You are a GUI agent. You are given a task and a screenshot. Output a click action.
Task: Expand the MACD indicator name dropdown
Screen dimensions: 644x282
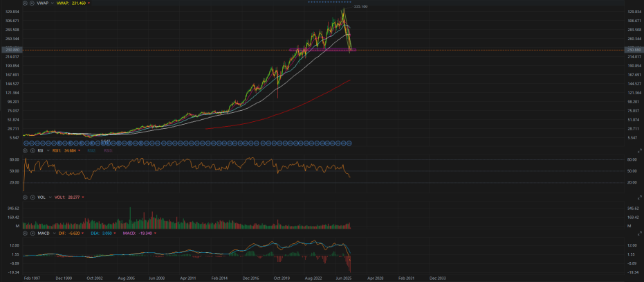(x=55, y=233)
